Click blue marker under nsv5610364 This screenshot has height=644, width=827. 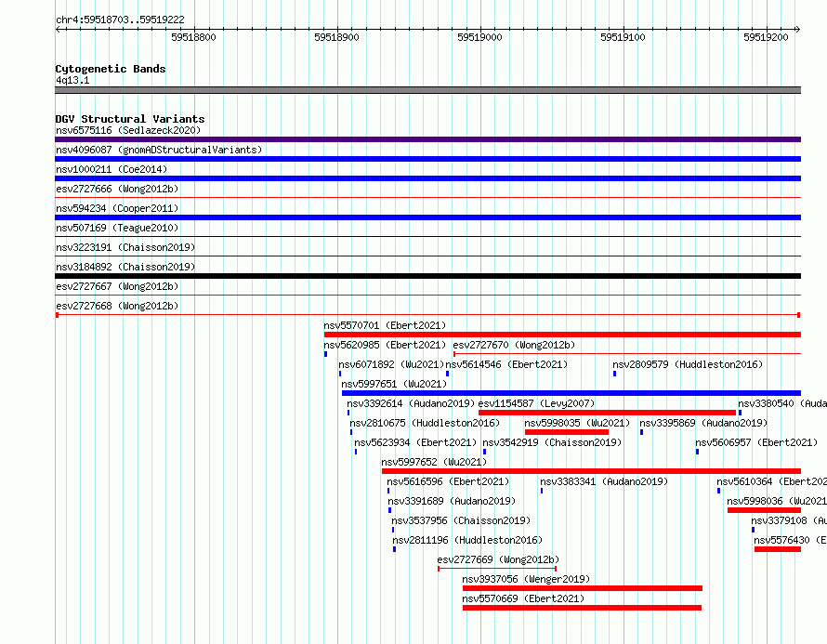point(718,491)
